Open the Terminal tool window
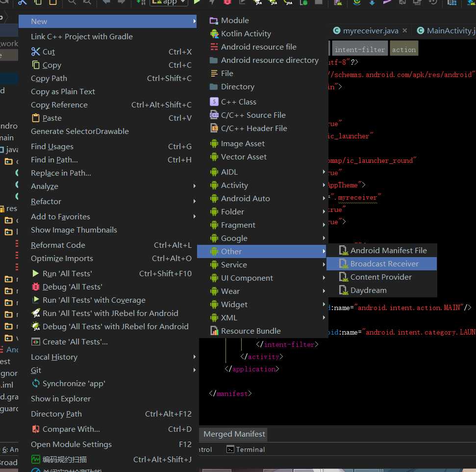 point(246,449)
